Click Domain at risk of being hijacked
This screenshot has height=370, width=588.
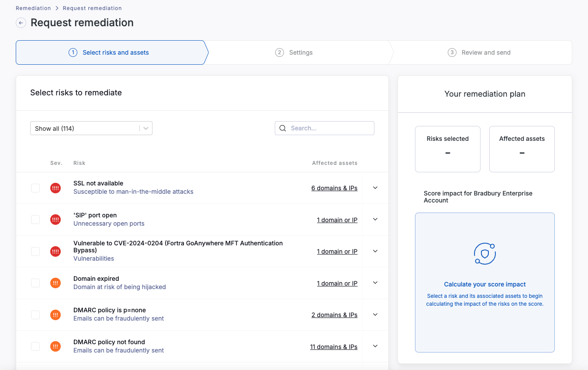coord(120,287)
